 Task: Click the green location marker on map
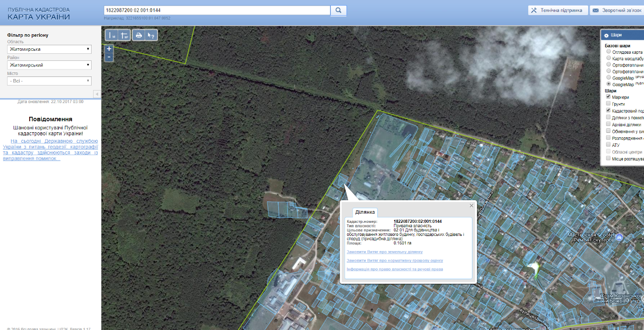click(533, 269)
